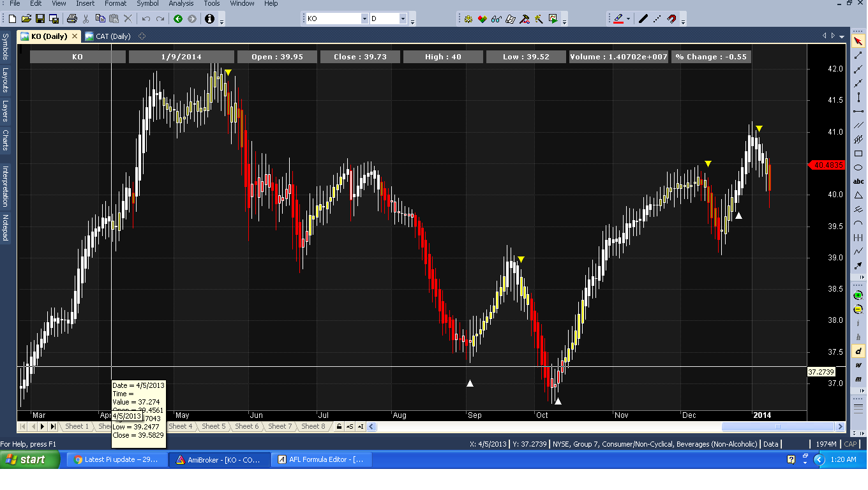Open the black Info circle icon
The height and width of the screenshot is (490, 868).
tap(210, 19)
